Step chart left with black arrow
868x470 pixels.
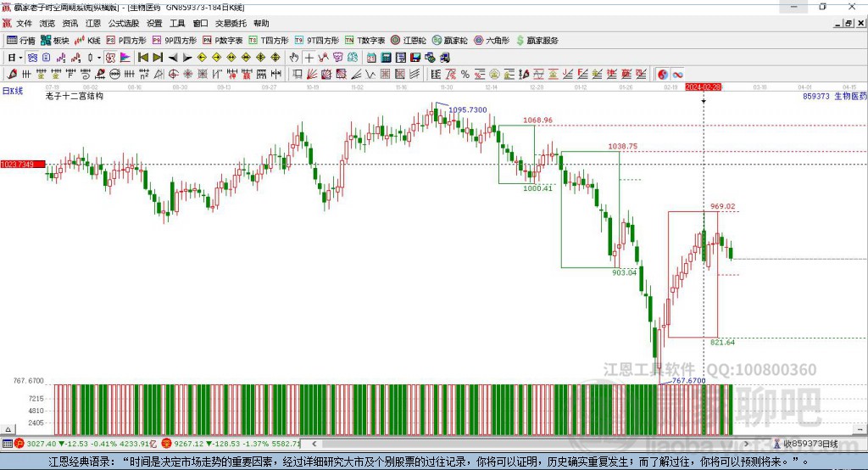click(173, 58)
